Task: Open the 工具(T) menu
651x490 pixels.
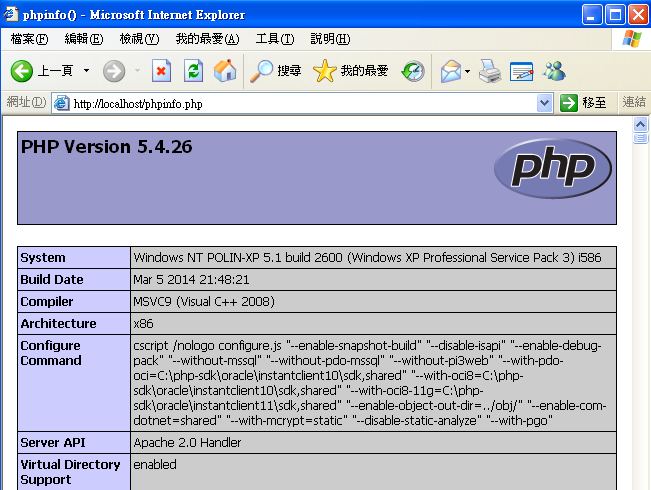Action: (x=275, y=39)
